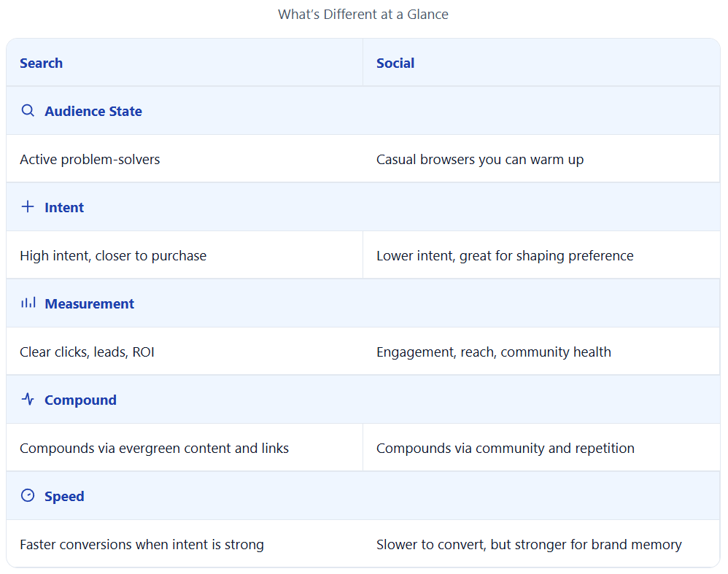Image resolution: width=728 pixels, height=574 pixels.
Task: Select "Lower intent, great for shaping preference" cell
Action: [505, 256]
